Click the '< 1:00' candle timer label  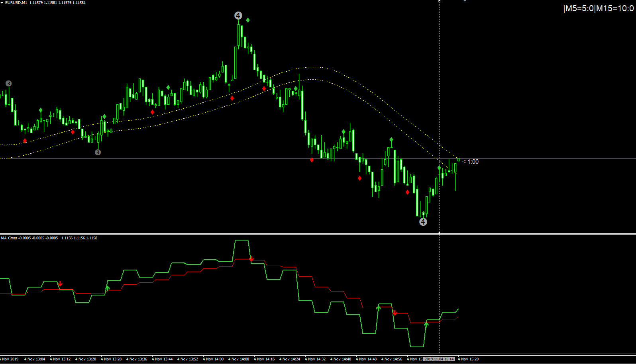[471, 162]
